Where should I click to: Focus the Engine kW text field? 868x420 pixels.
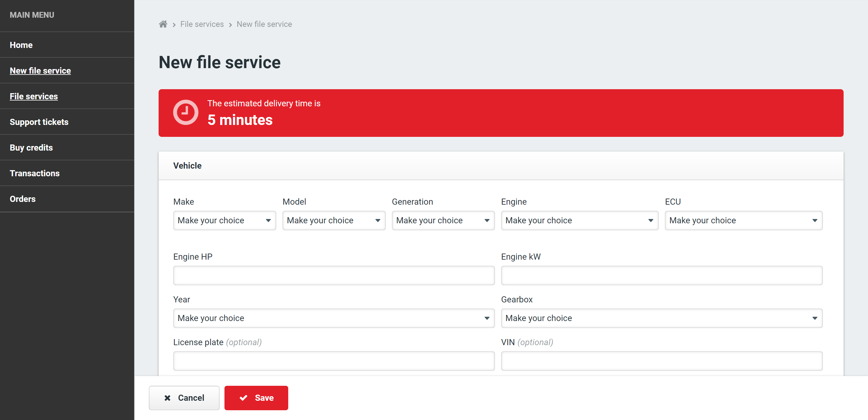click(662, 275)
